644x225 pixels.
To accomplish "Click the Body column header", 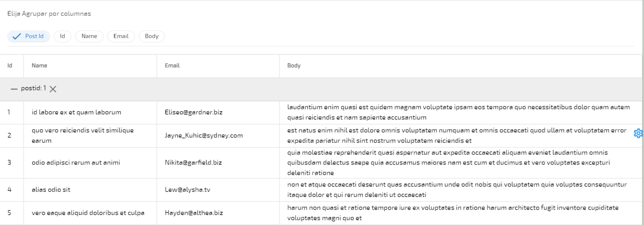I will (x=294, y=66).
